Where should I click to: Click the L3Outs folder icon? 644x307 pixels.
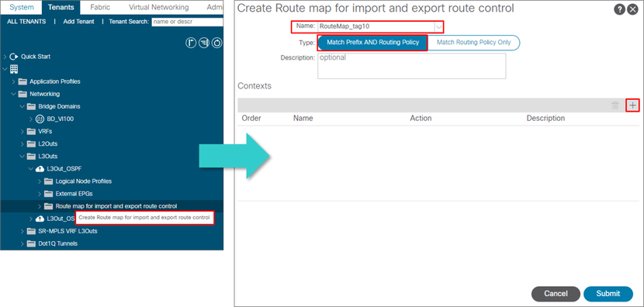click(x=31, y=157)
